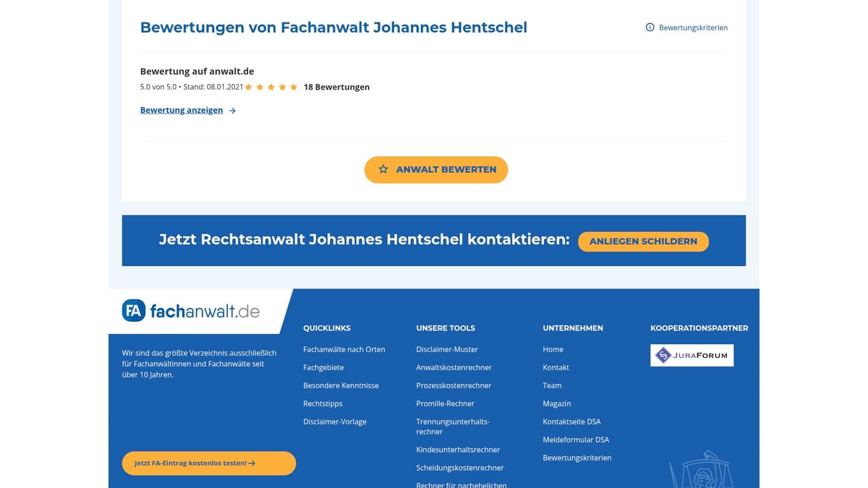Screen dimensions: 868x488
Task: Open the Anwaltskostenrechner tool
Action: tap(454, 367)
